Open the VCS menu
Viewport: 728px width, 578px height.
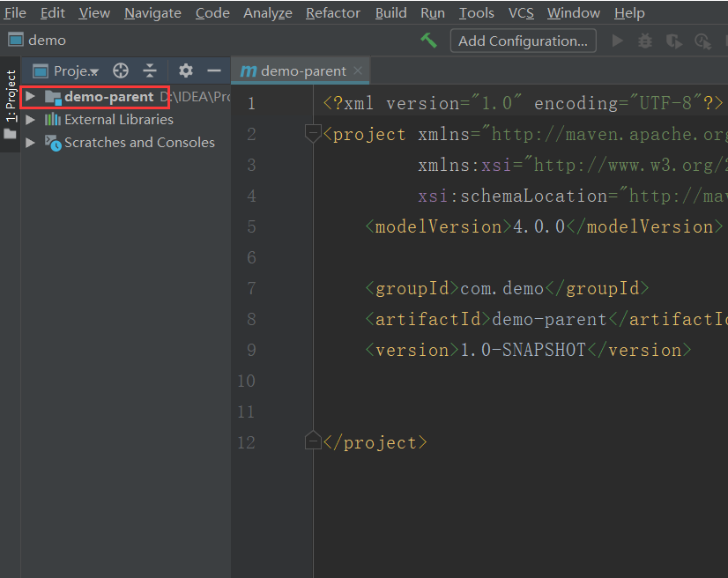(521, 13)
